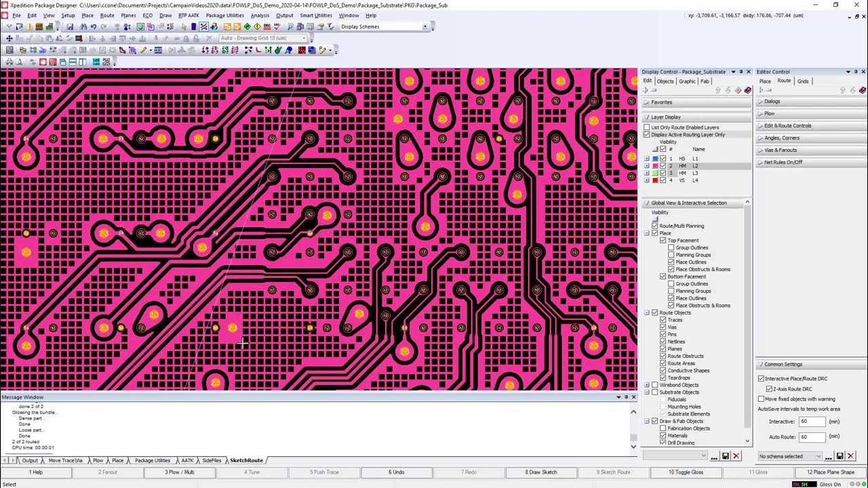Image resolution: width=868 pixels, height=488 pixels.
Task: Click the Message Window scroll down arrow
Action: tap(633, 447)
